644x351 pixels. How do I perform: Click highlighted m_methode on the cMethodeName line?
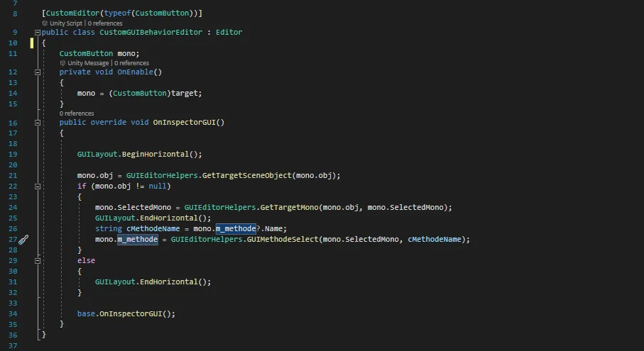(x=235, y=228)
